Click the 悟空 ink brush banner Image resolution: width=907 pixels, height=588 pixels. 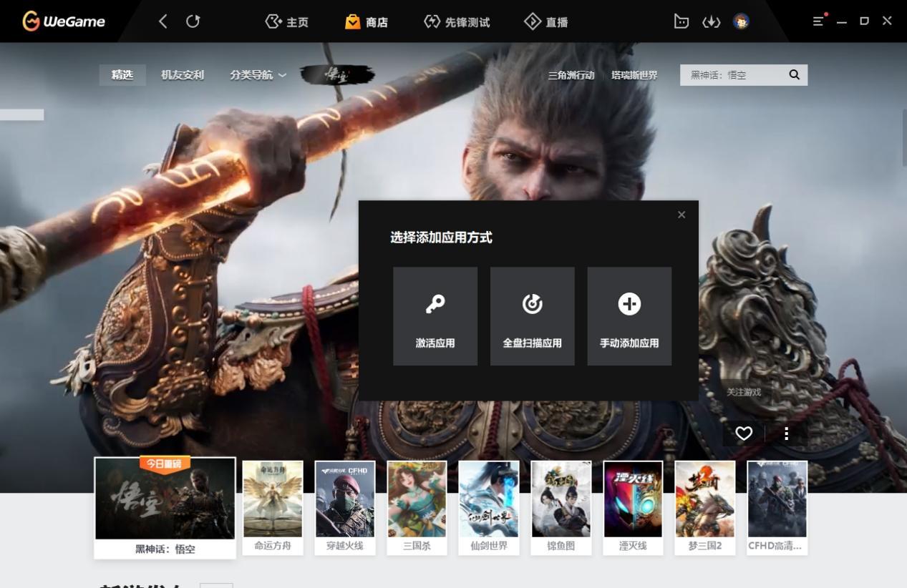(x=336, y=75)
